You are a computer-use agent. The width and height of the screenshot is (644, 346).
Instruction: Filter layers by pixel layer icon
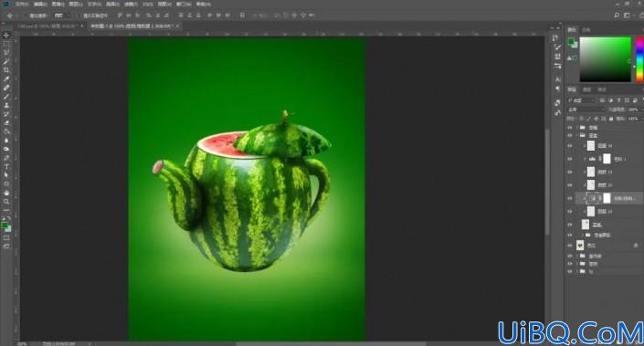pyautogui.click(x=603, y=100)
